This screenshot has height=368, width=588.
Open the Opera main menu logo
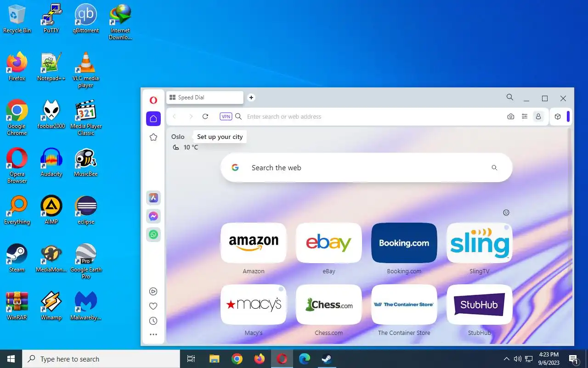(153, 100)
